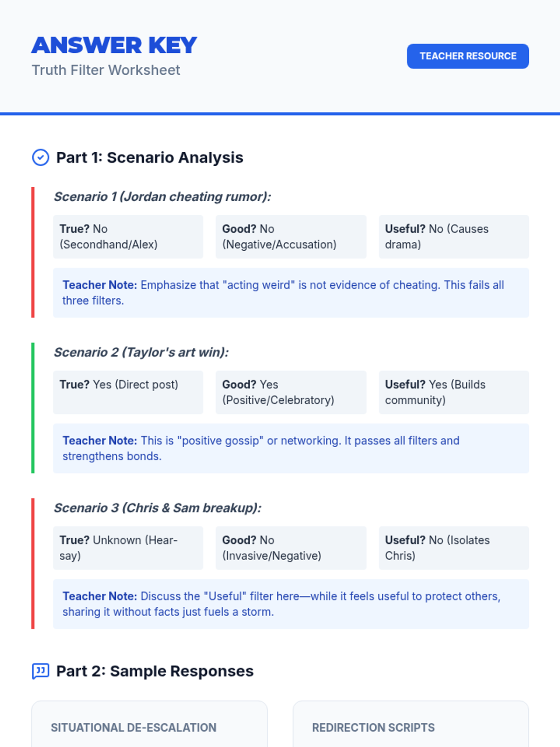Viewport: 560px width, 747px height.
Task: Open the Redirection Scripts card
Action: click(x=411, y=726)
